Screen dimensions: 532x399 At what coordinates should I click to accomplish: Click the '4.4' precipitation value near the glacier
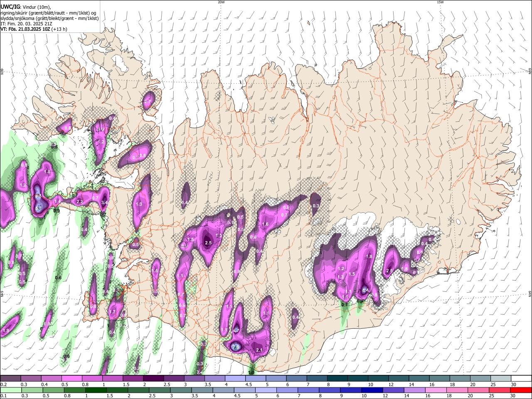tap(365, 291)
